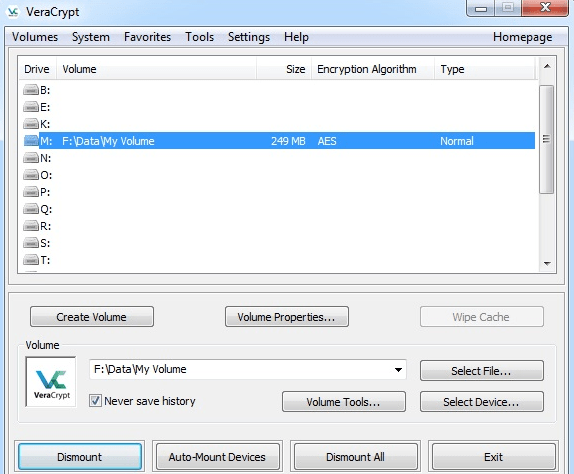The image size is (574, 474).
Task: Click the Drive column header
Action: [x=38, y=69]
